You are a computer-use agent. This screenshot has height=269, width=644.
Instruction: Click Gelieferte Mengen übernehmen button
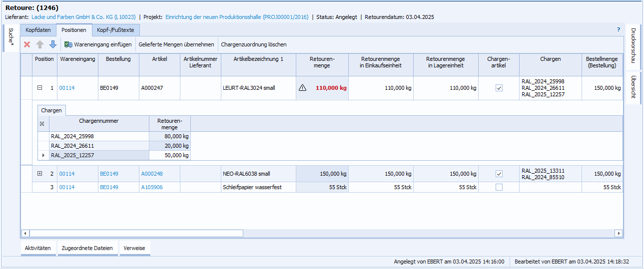pyautogui.click(x=176, y=44)
